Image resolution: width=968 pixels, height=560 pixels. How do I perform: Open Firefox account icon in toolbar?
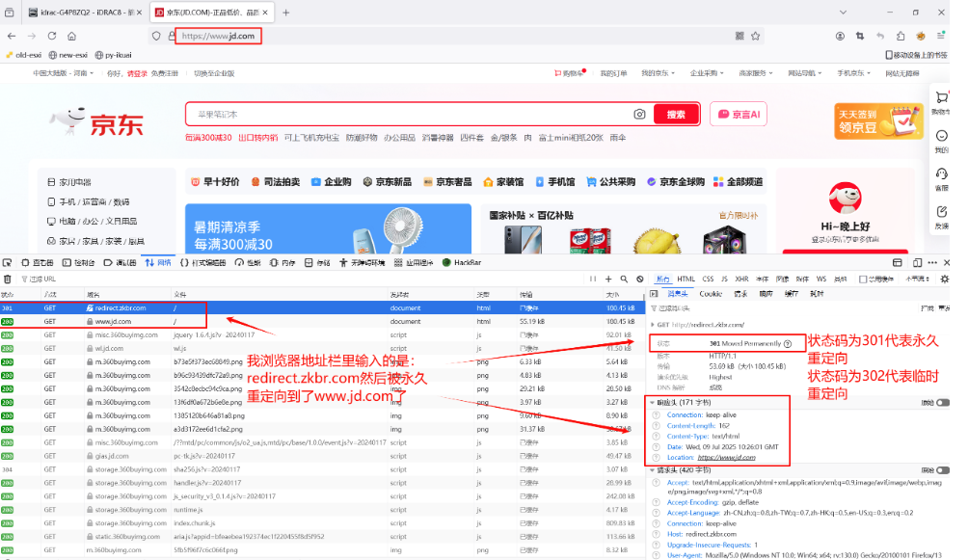pyautogui.click(x=840, y=36)
